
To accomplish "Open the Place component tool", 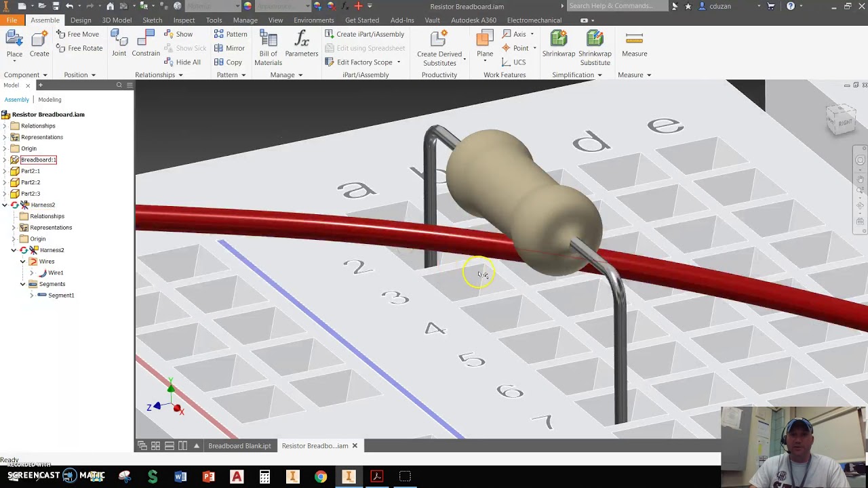I will click(14, 44).
